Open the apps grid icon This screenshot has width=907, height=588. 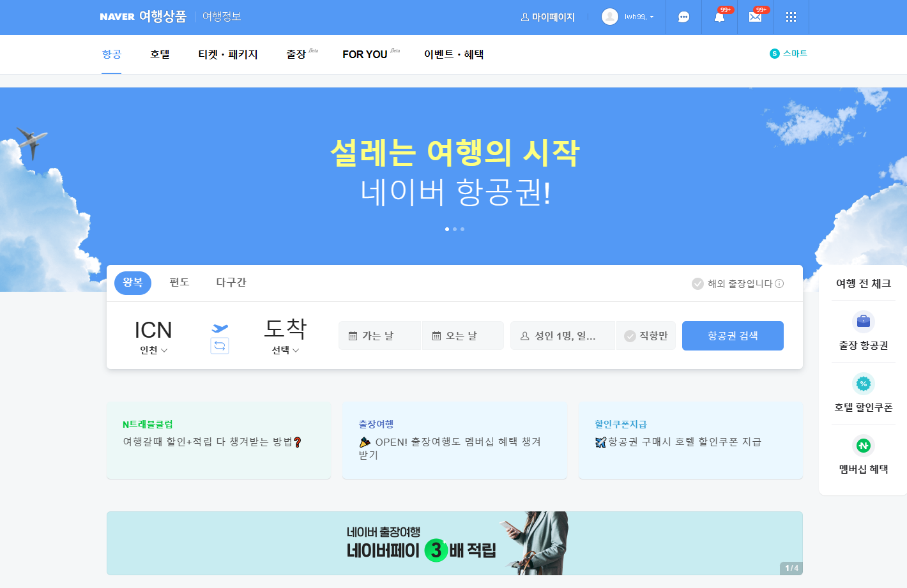pyautogui.click(x=791, y=17)
